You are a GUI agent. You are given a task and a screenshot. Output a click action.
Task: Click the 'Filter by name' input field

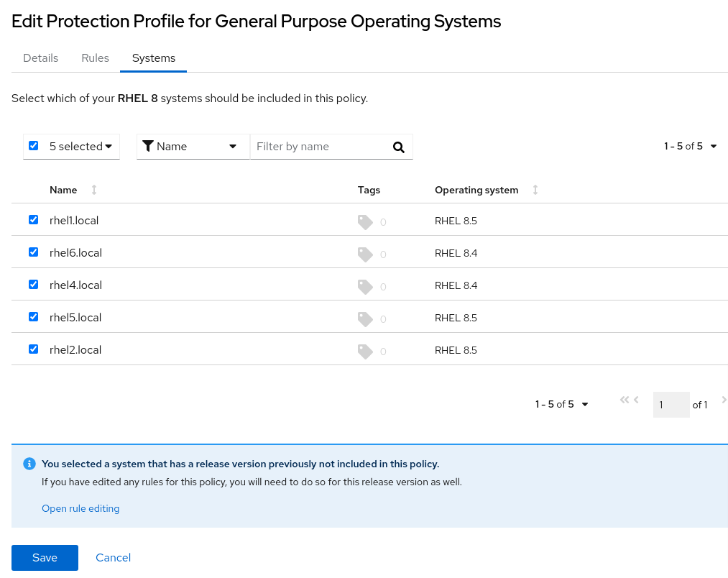pyautogui.click(x=320, y=147)
